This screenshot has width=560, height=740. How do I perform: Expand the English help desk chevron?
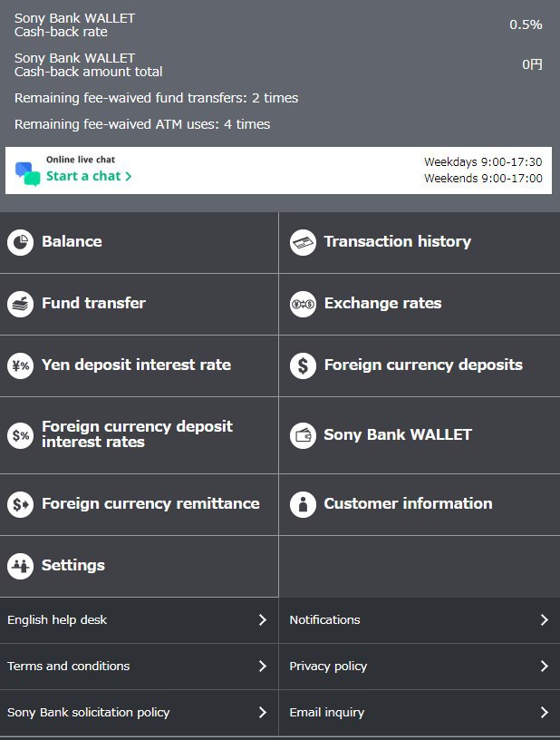pyautogui.click(x=262, y=620)
